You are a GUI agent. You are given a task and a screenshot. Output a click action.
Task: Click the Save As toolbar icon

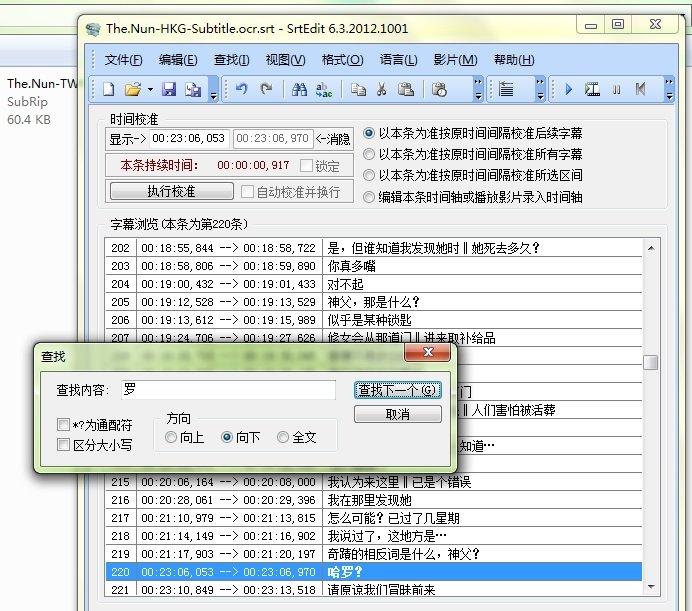[193, 90]
